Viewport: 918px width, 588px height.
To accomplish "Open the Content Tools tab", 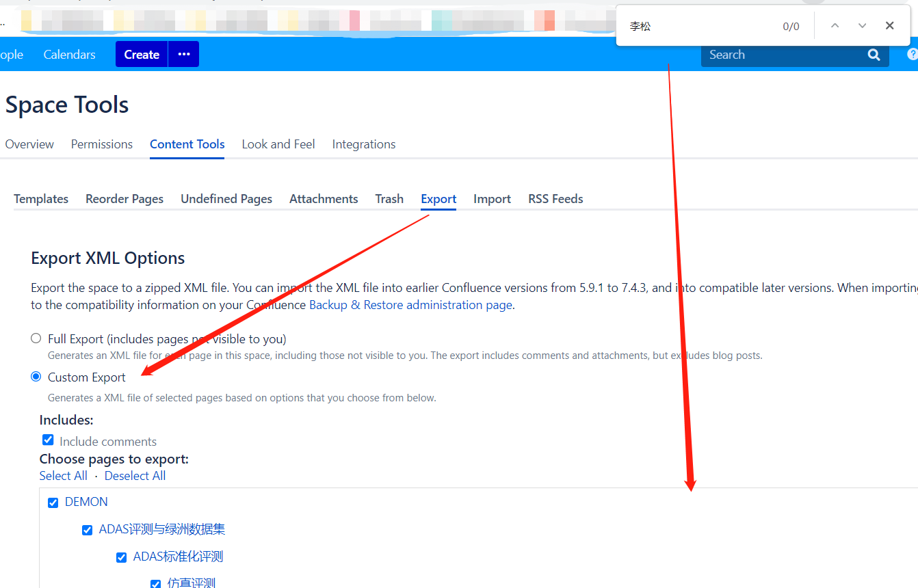I will pos(187,144).
